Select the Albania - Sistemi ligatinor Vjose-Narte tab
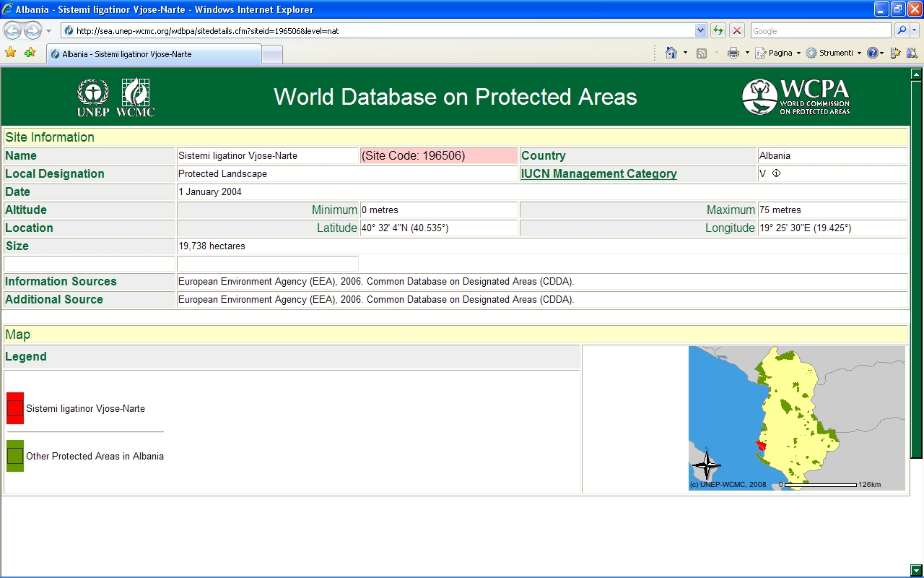Viewport: 924px width, 578px height. (x=154, y=54)
